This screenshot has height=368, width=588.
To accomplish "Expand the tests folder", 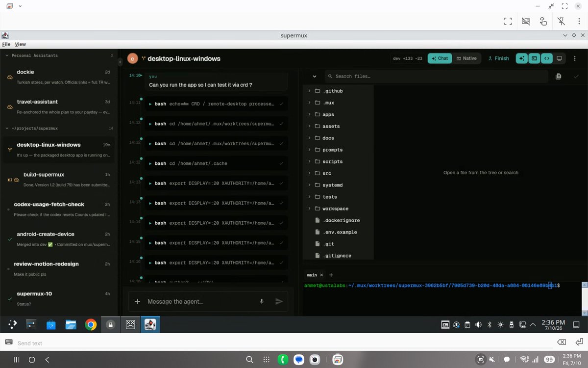I will [338, 197].
